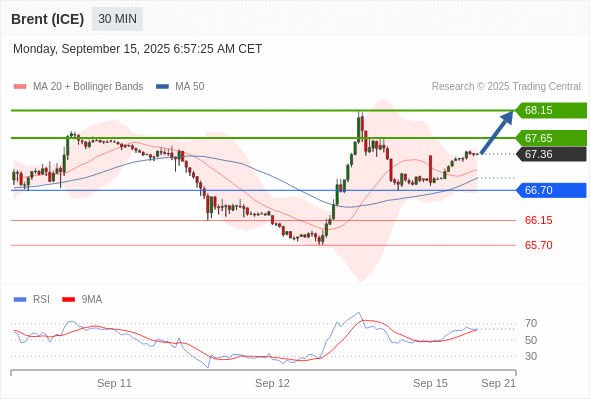Click the MA 20 + Bollinger Bands legend swatch
This screenshot has height=400, width=590.
tap(20, 87)
